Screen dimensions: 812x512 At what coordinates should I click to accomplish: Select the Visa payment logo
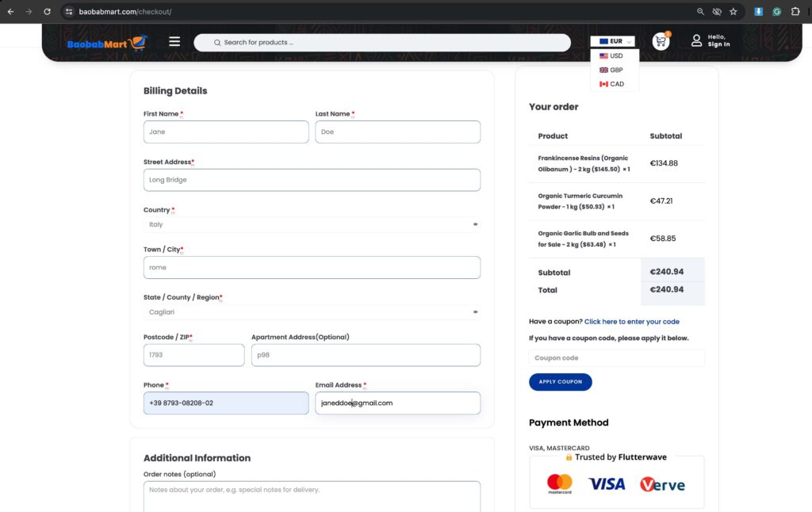click(x=607, y=483)
